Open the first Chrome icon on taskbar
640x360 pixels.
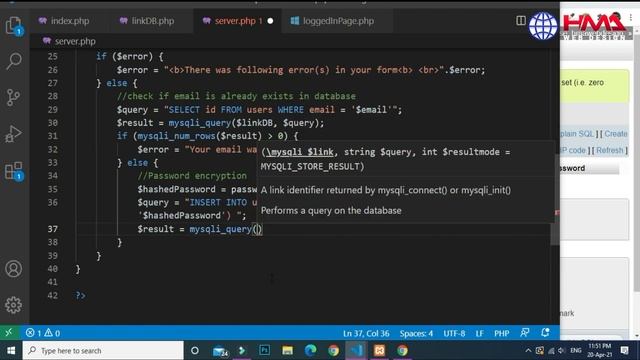click(333, 350)
